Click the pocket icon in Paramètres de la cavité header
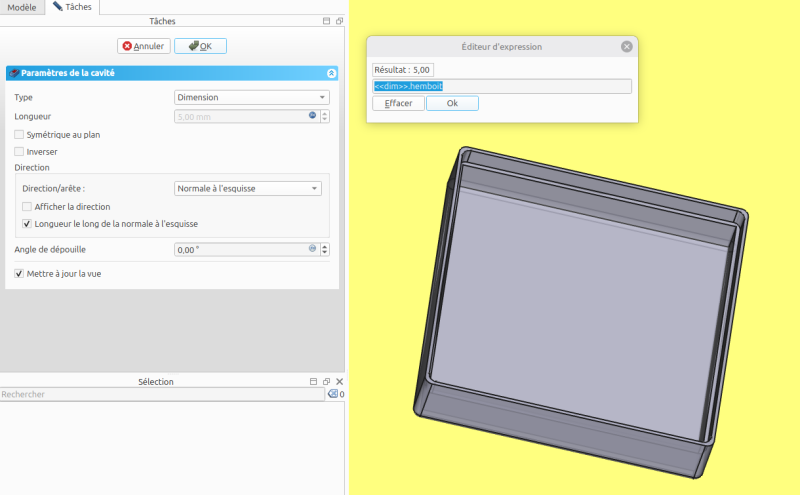The width and height of the screenshot is (800, 495). (x=14, y=73)
